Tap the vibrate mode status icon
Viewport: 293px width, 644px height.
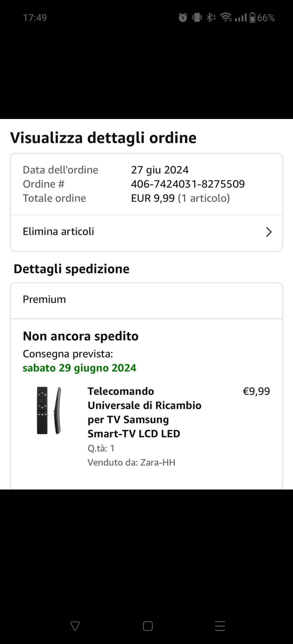197,18
